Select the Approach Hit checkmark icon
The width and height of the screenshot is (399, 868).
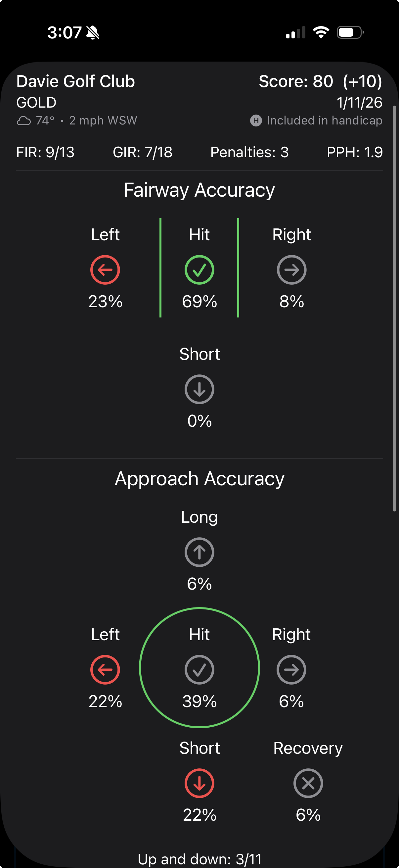tap(199, 669)
